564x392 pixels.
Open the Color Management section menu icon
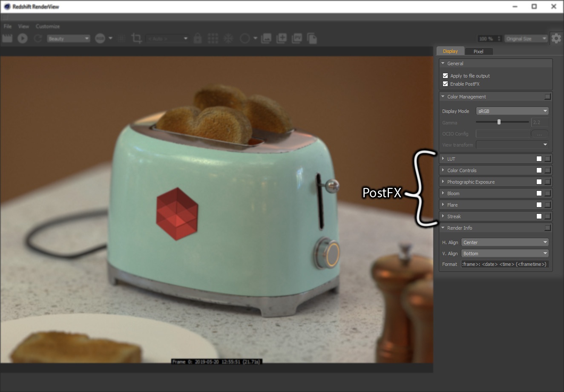click(547, 97)
